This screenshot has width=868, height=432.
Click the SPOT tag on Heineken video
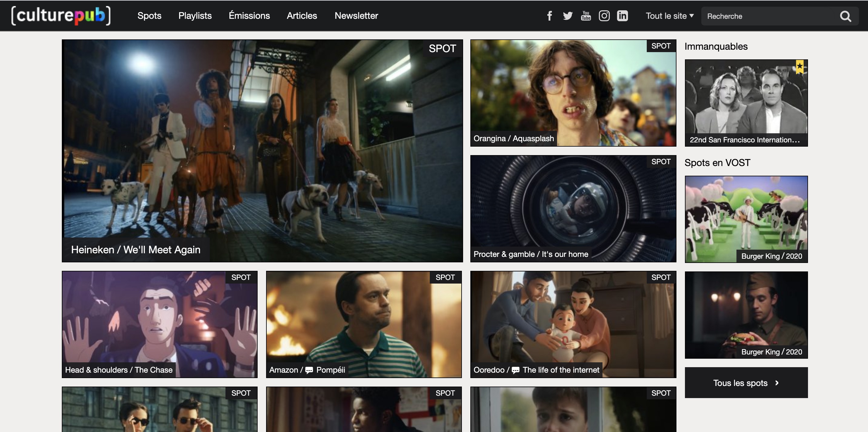[x=442, y=48]
